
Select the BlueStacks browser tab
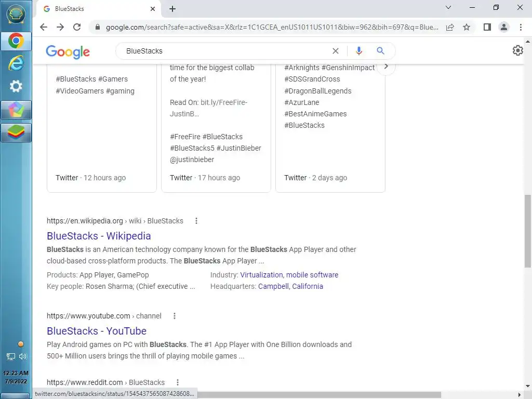pyautogui.click(x=98, y=9)
